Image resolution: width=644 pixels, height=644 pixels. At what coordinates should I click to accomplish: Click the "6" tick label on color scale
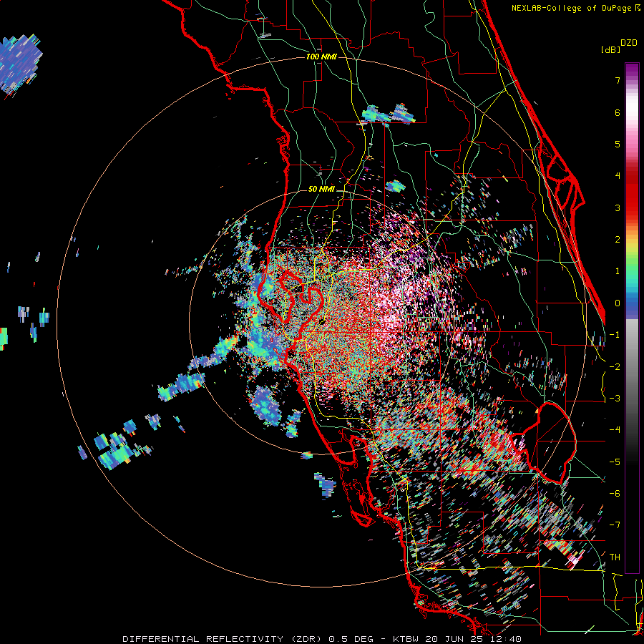click(618, 112)
